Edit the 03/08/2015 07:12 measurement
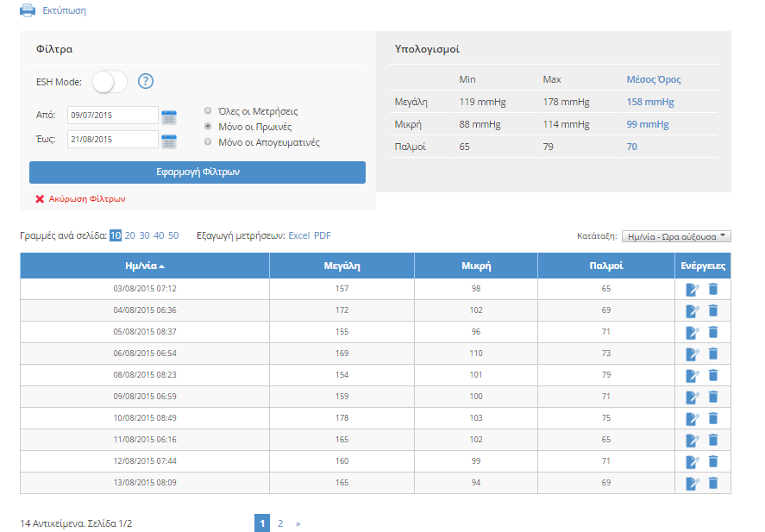The width and height of the screenshot is (765, 532). coord(692,290)
